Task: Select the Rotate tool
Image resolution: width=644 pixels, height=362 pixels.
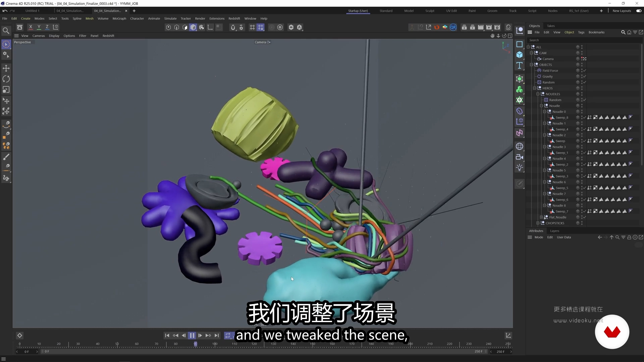Action: pos(6,79)
